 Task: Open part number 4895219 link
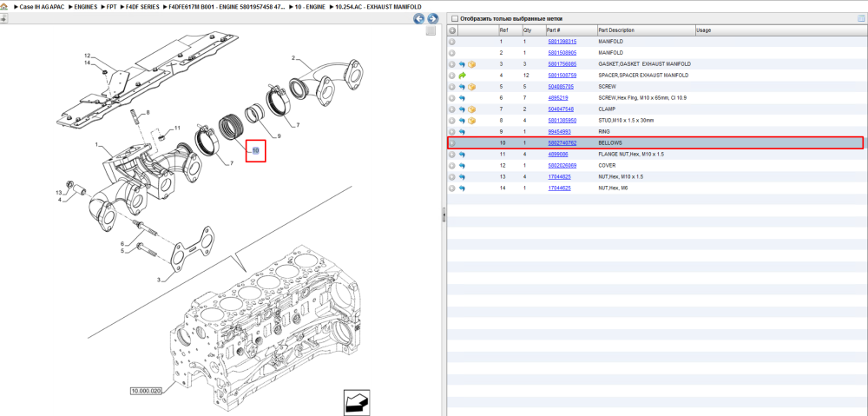pos(558,98)
